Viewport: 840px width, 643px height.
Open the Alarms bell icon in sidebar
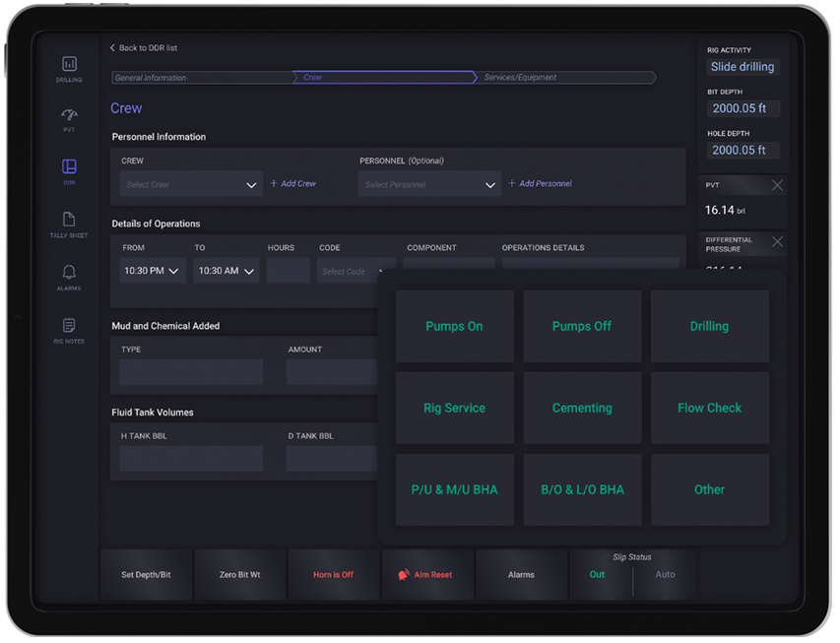click(x=69, y=272)
